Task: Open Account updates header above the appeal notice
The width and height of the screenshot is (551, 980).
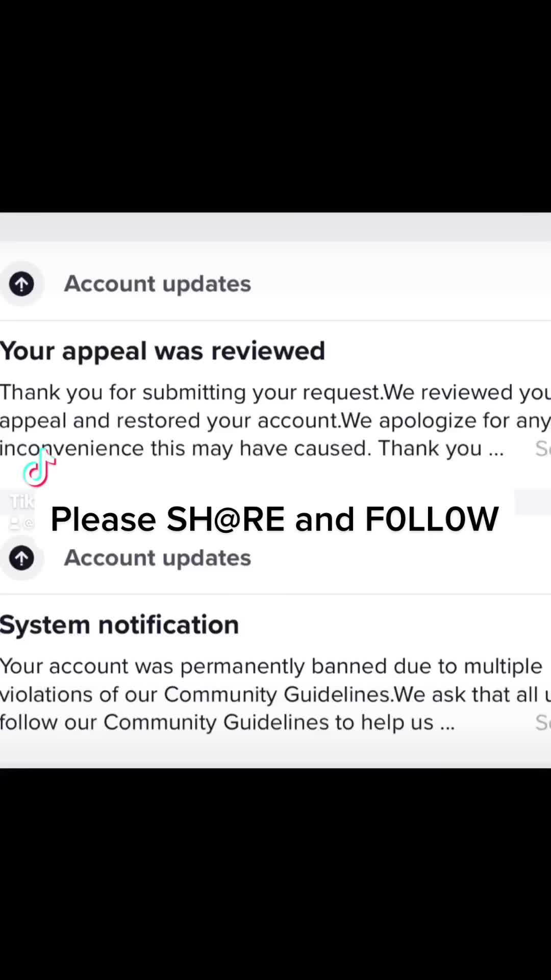Action: point(157,284)
